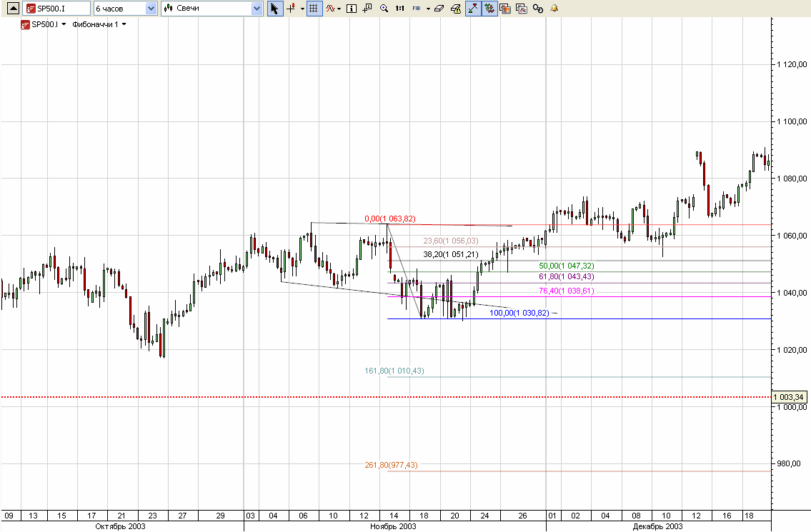811x532 pixels.
Task: Click the eraser with warning sign icon
Action: coord(456,9)
